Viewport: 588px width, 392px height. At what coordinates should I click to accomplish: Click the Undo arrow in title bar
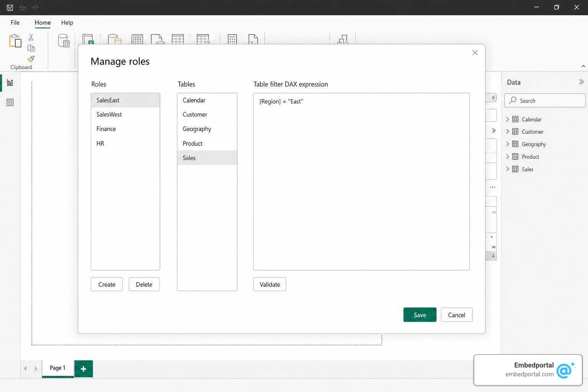point(23,7)
